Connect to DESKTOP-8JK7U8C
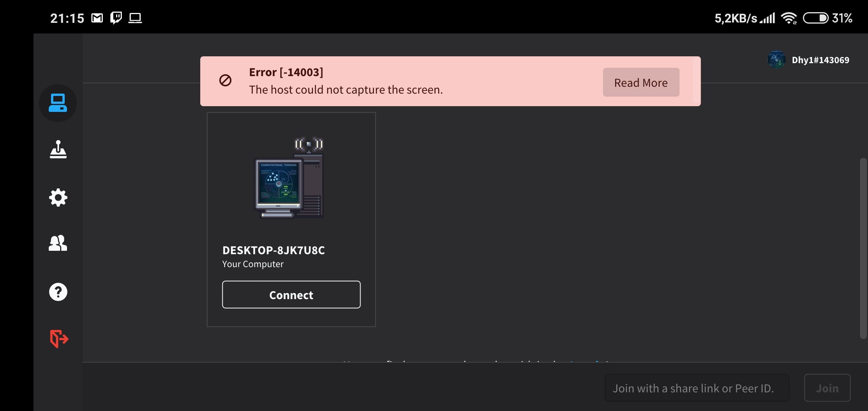This screenshot has height=411, width=868. 291,295
